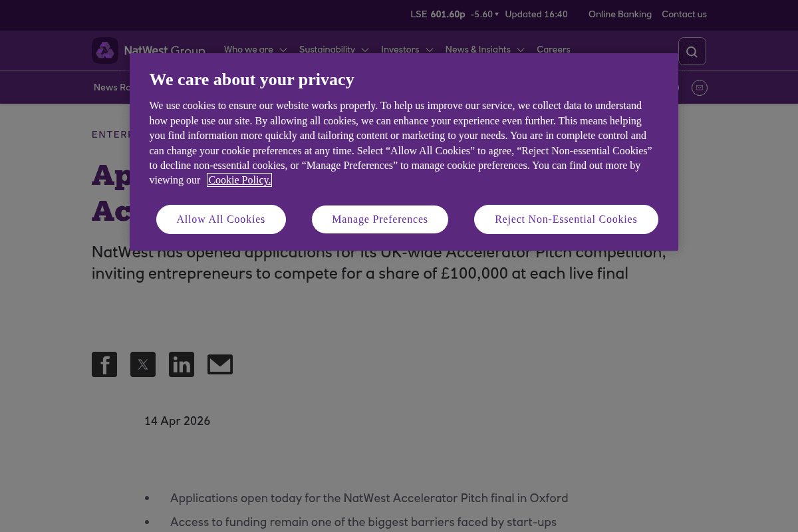798x532 pixels.
Task: Open the Cookie Policy link
Action: (239, 180)
